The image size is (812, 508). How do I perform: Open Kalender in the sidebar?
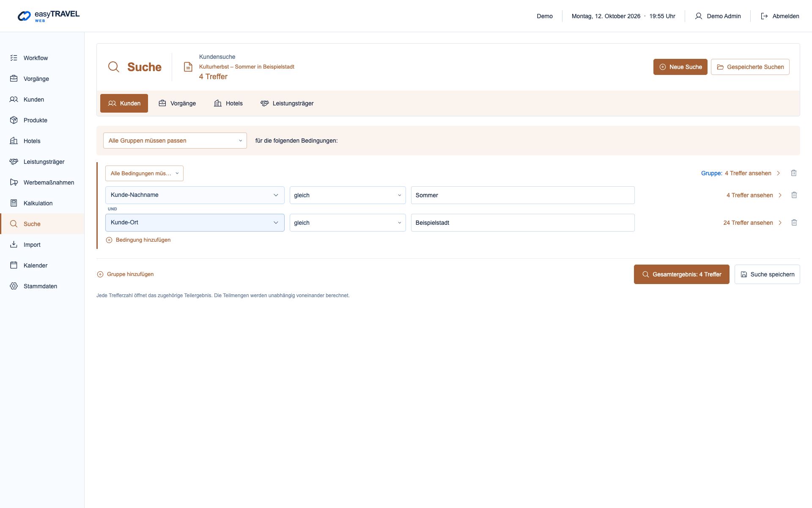42,265
